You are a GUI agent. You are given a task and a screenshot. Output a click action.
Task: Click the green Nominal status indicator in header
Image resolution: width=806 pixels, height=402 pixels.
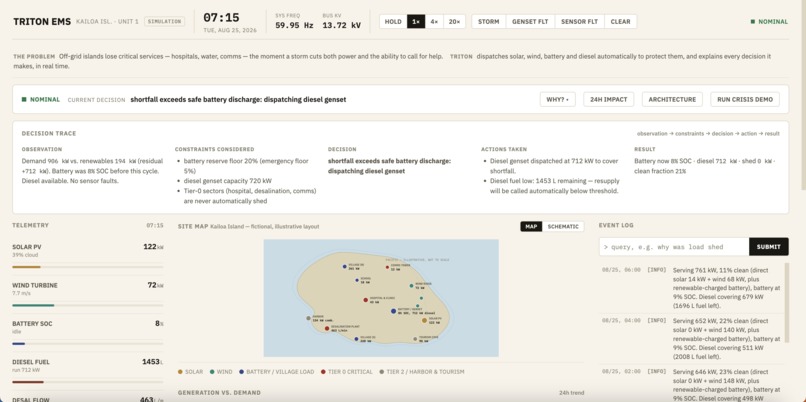(x=769, y=22)
